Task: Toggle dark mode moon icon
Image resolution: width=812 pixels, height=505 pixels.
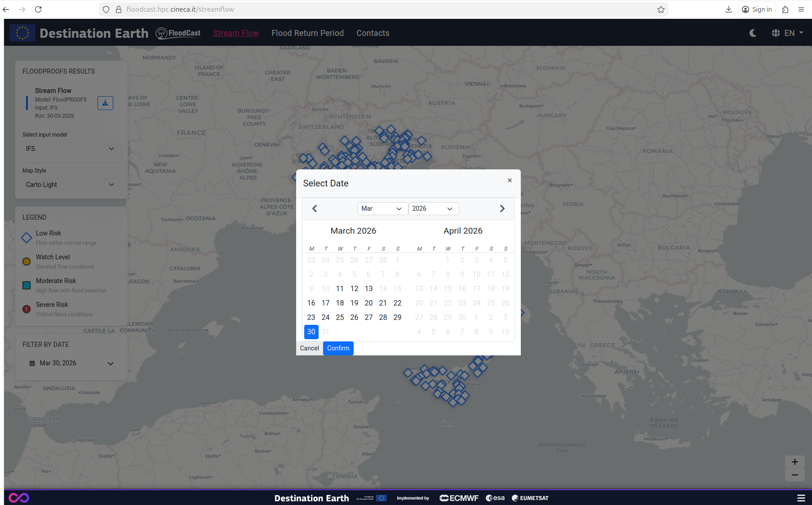Action: click(x=753, y=33)
